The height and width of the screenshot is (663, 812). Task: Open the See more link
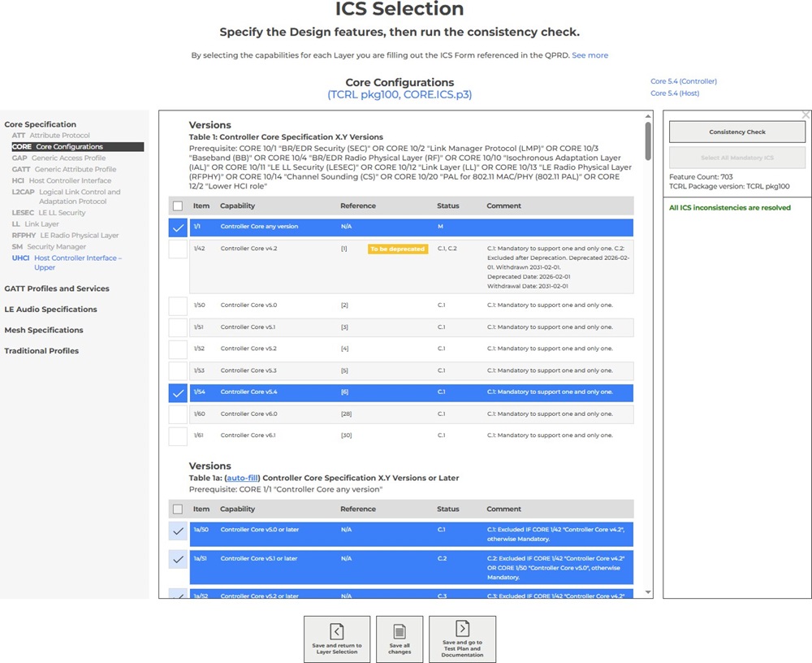[x=590, y=55]
